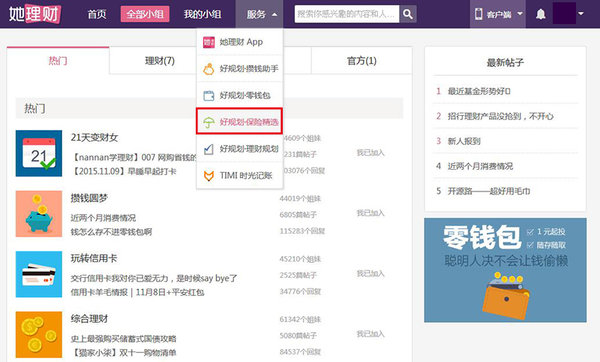Open the 21天变财女 group calendar thumbnail

point(39,153)
